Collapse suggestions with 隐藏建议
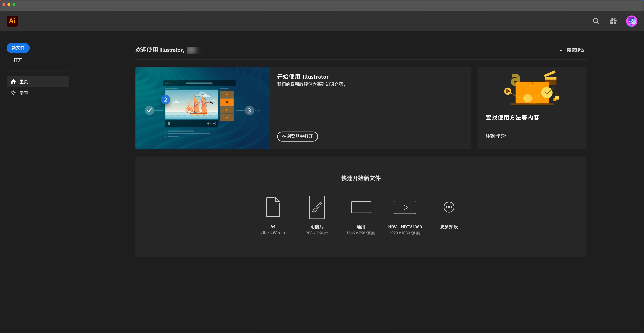 coord(572,50)
